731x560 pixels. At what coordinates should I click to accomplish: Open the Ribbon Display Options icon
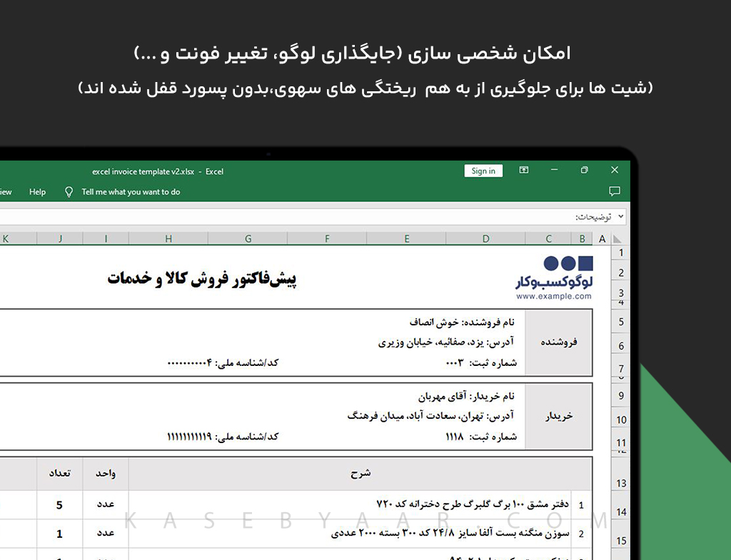524,170
